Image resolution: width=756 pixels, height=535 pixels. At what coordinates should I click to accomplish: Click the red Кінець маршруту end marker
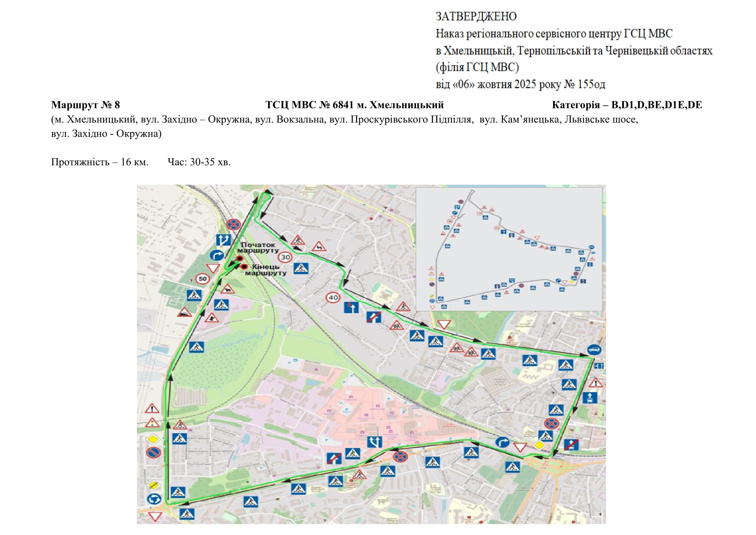pos(244,267)
